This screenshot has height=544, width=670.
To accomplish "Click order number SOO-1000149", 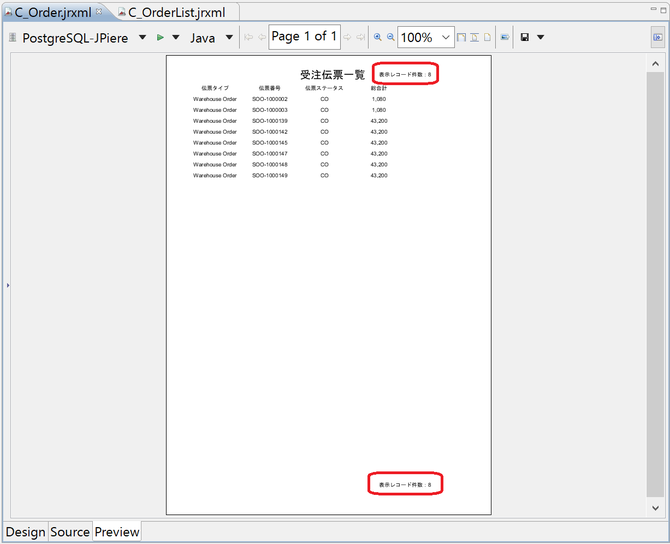I will point(270,176).
